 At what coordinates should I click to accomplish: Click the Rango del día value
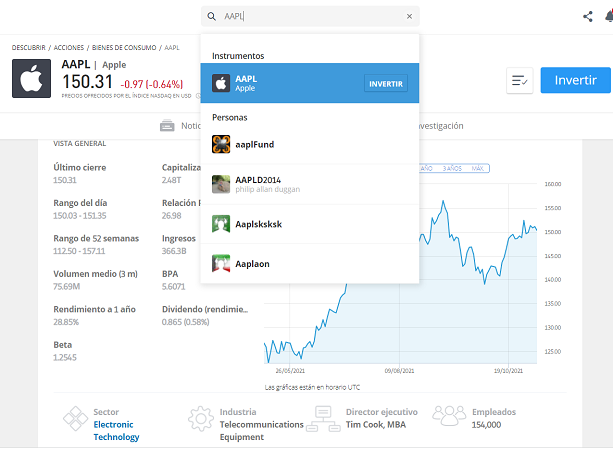(80, 216)
